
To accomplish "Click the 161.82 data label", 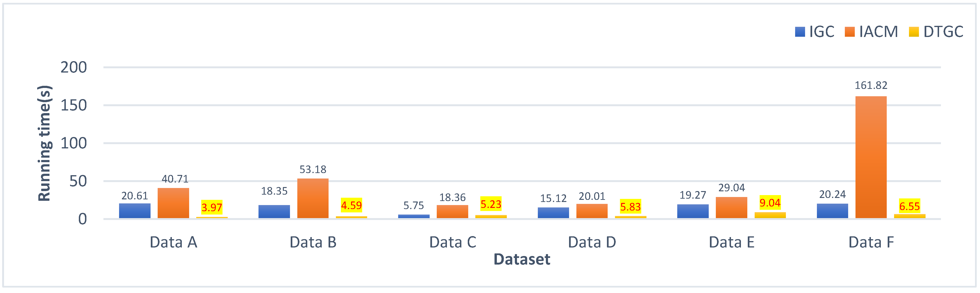I will (871, 85).
